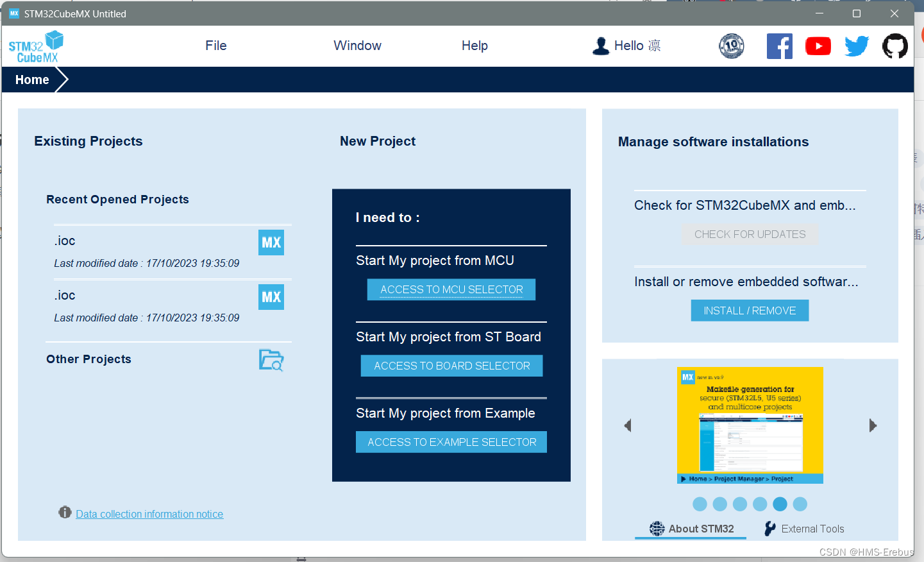
Task: Select the sixth carousel dot
Action: (x=800, y=504)
